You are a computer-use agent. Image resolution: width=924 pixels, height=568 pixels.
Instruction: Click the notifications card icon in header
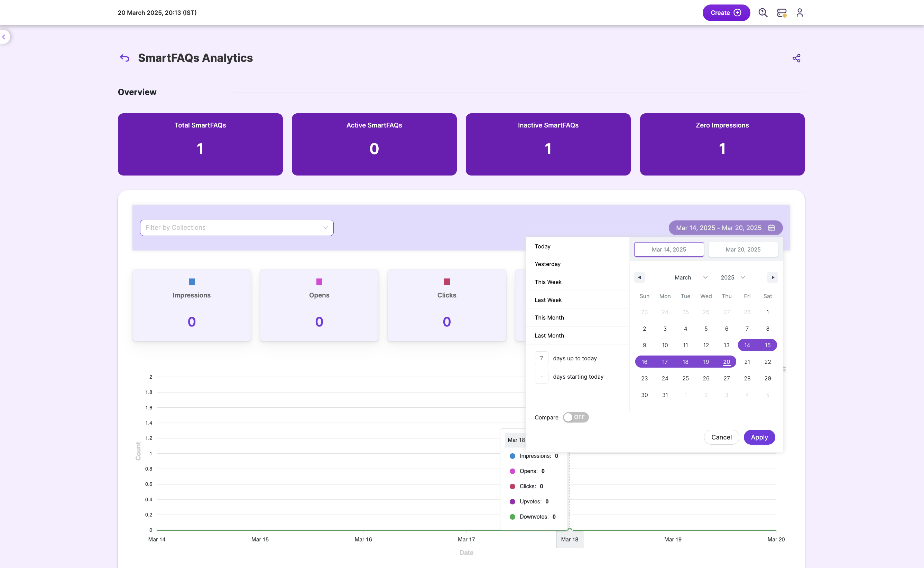(x=782, y=13)
